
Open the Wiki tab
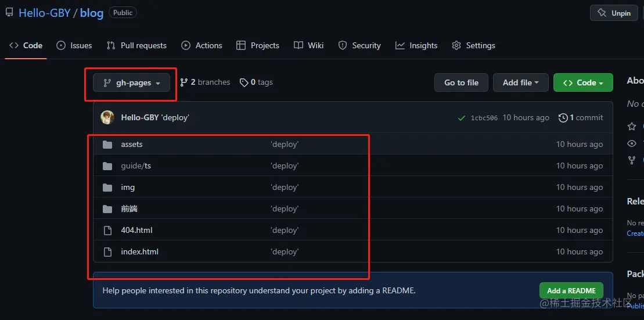tap(308, 46)
